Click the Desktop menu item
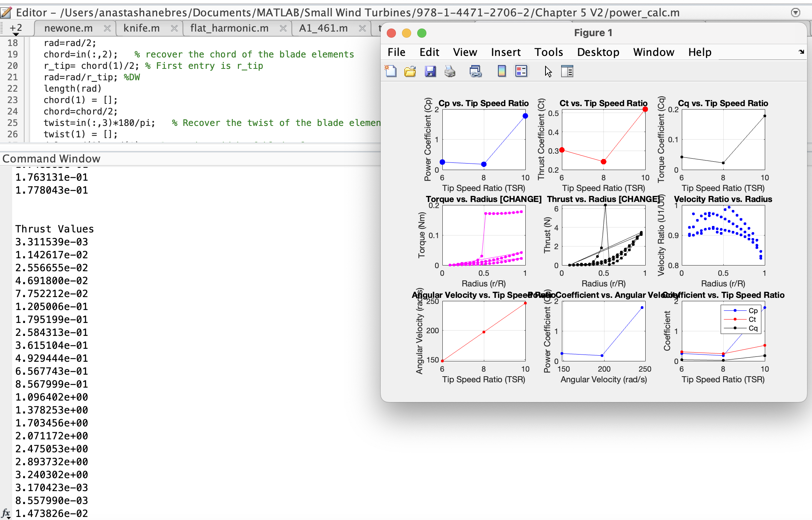This screenshot has height=520, width=812. tap(598, 52)
